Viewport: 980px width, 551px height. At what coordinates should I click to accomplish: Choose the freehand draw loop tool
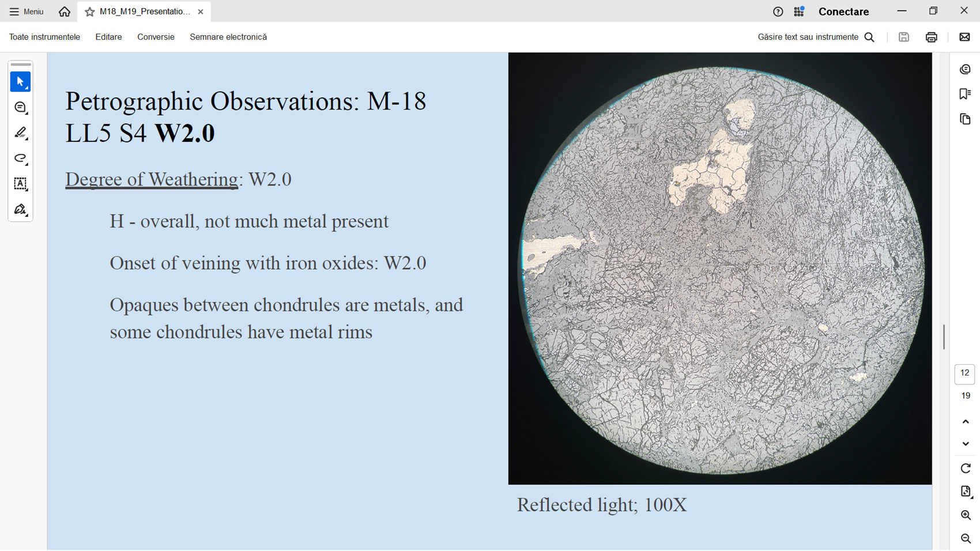(x=20, y=158)
